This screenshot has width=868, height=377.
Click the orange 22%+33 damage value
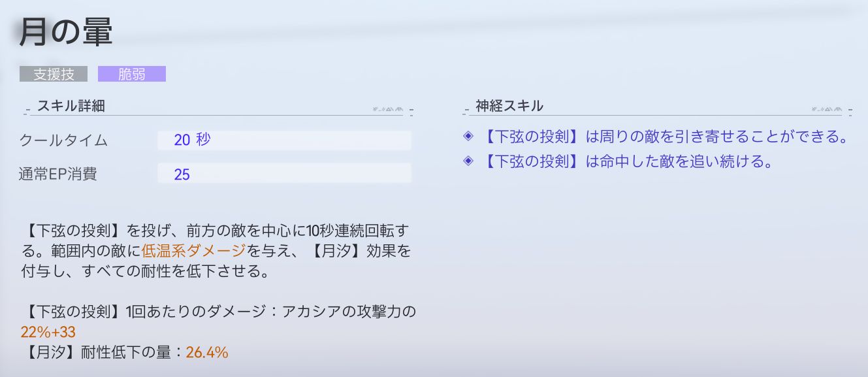point(48,332)
